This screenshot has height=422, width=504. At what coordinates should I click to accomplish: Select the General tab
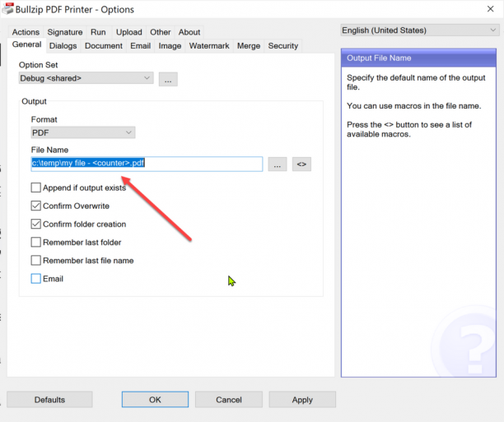26,44
